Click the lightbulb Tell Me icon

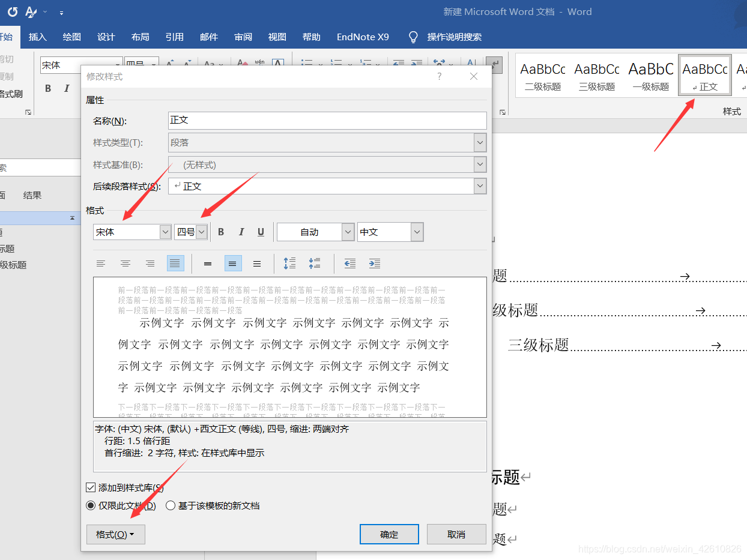[x=413, y=37]
